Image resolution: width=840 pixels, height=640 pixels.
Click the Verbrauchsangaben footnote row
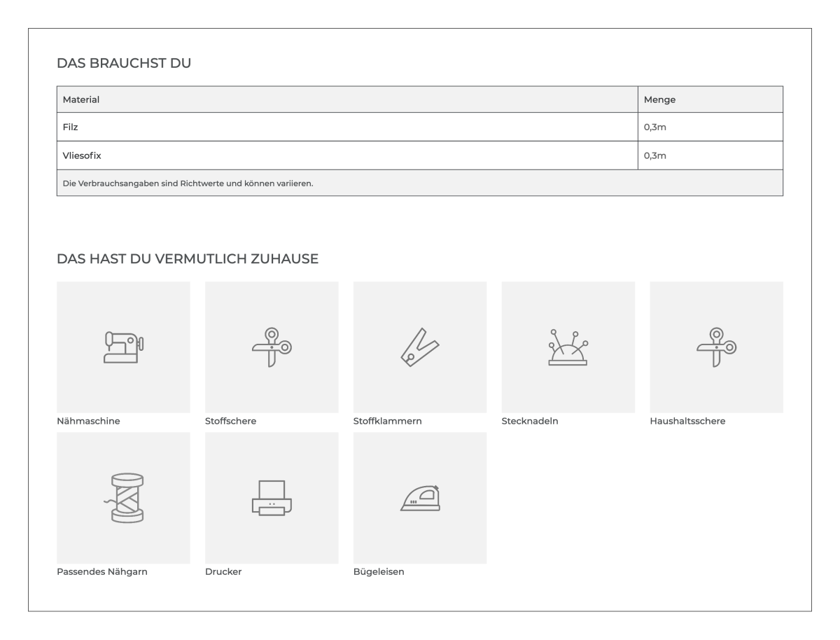(420, 183)
